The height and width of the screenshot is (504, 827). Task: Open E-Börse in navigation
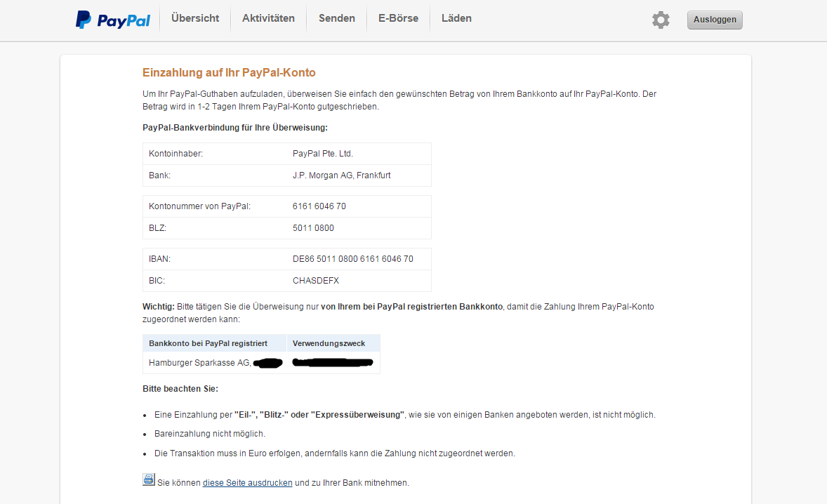[398, 18]
